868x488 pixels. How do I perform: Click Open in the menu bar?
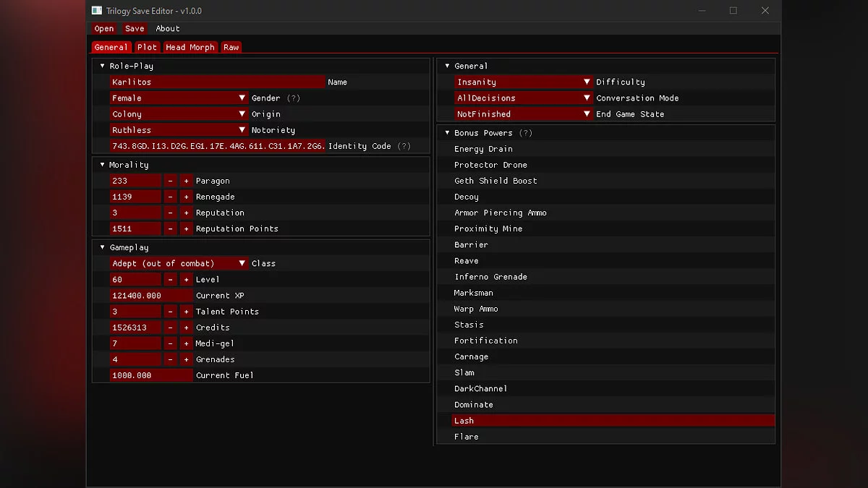104,28
